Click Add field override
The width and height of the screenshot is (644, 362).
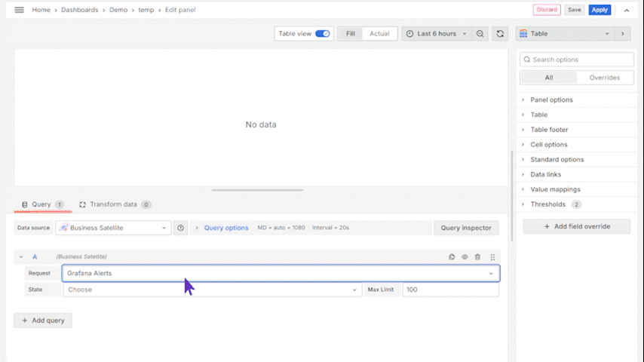[x=577, y=226]
